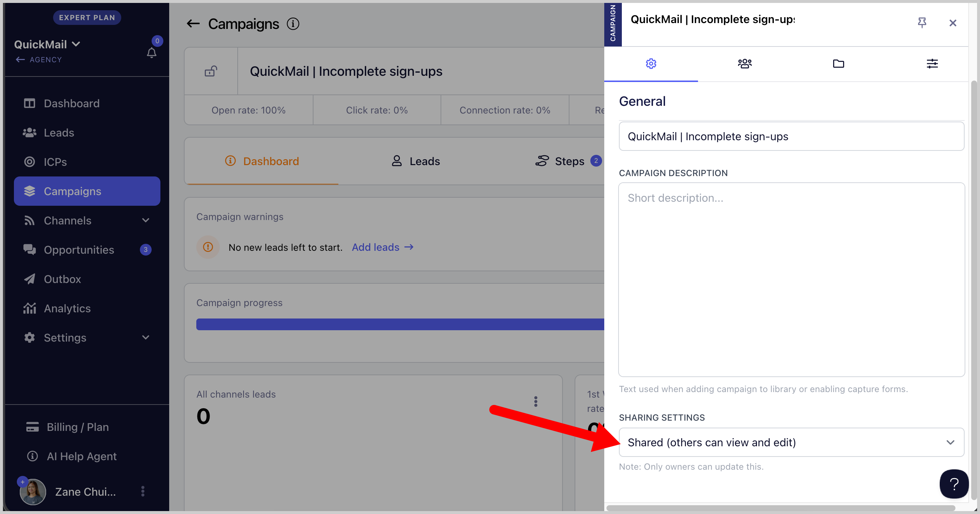Expand the Channels sidebar menu

[87, 220]
